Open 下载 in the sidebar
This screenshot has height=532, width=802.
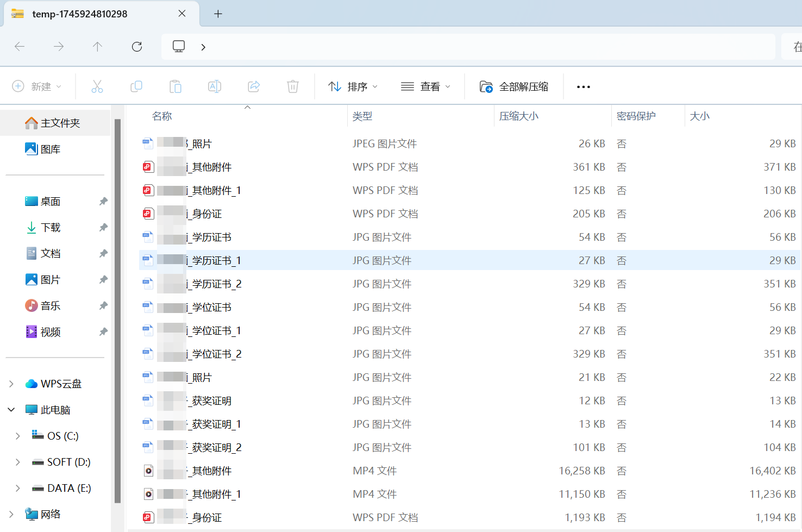point(55,227)
